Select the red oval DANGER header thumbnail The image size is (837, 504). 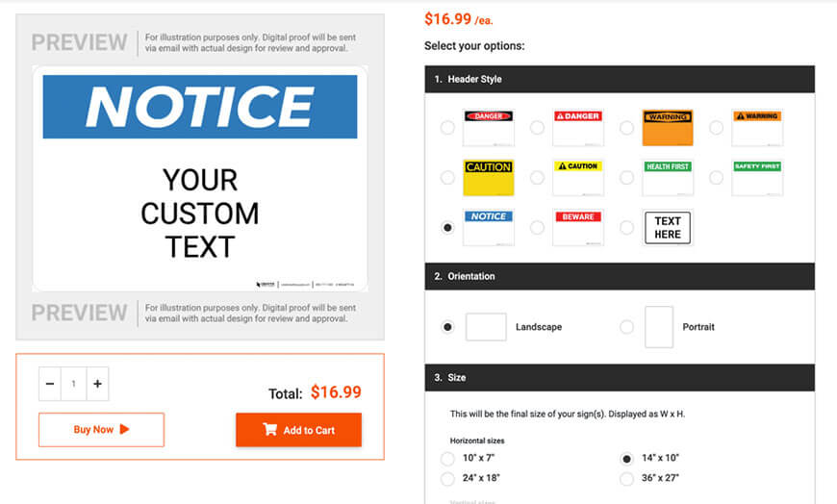(488, 127)
